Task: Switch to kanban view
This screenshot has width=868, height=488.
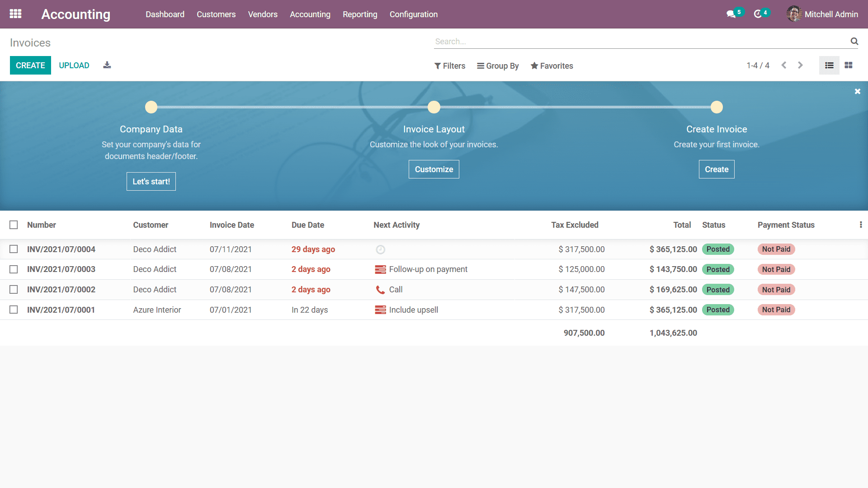Action: tap(849, 66)
